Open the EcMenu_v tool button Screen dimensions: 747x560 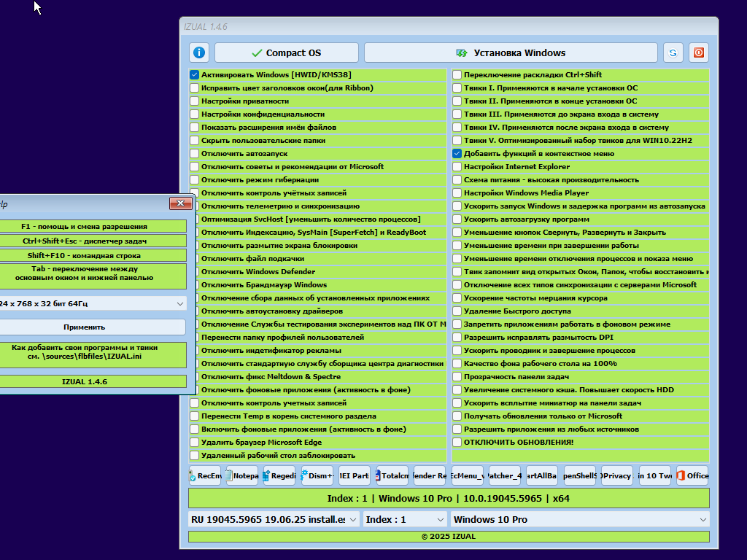[x=468, y=475]
